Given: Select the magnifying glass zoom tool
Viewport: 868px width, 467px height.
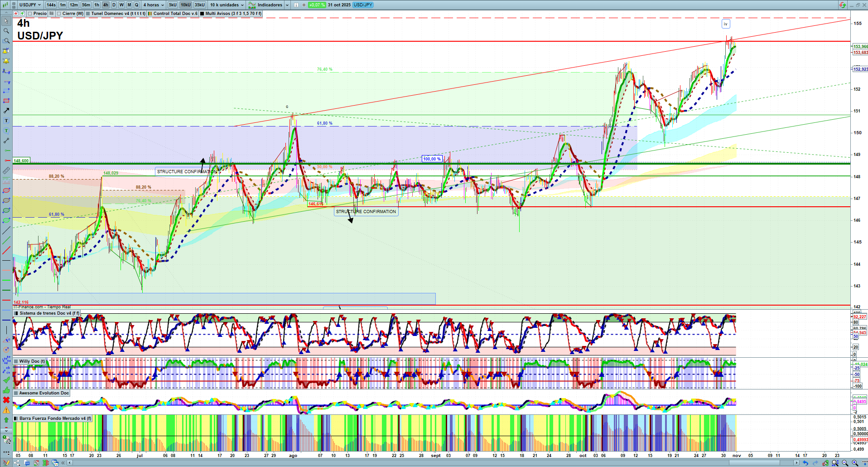Looking at the screenshot, I should pos(6,31).
